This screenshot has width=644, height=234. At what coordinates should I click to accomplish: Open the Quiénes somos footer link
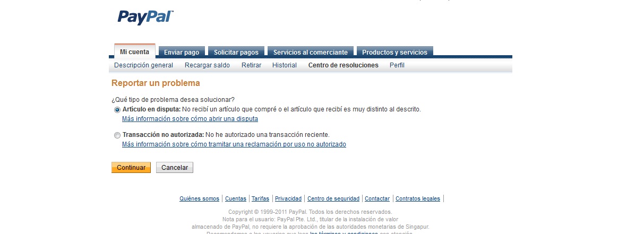pos(199,199)
